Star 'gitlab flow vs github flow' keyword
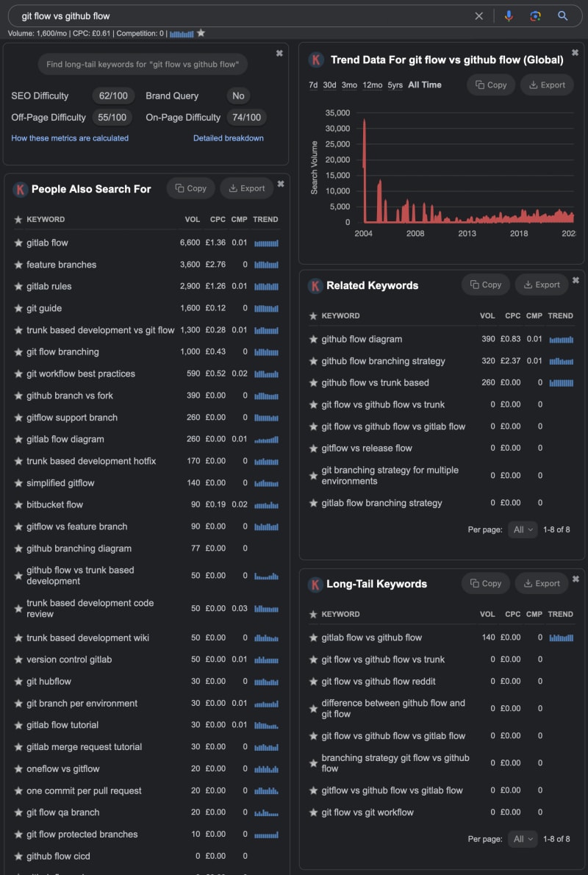 pos(314,637)
